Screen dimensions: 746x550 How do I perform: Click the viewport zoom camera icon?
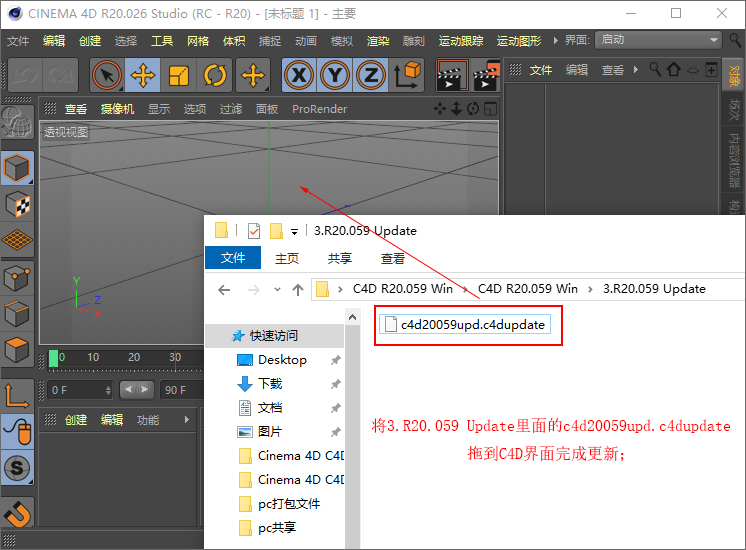(x=456, y=109)
